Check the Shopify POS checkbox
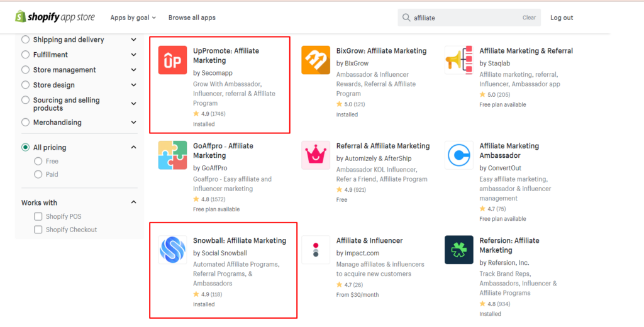644x327 pixels. [x=38, y=216]
